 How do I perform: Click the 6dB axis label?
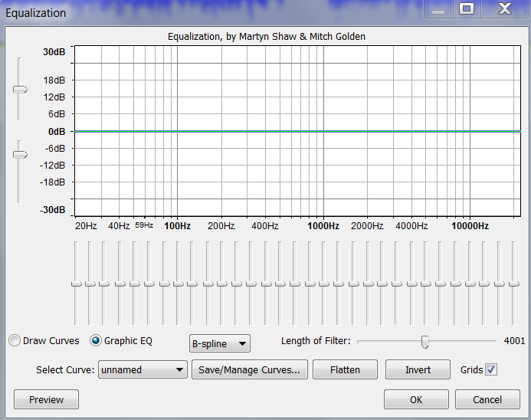coord(57,113)
